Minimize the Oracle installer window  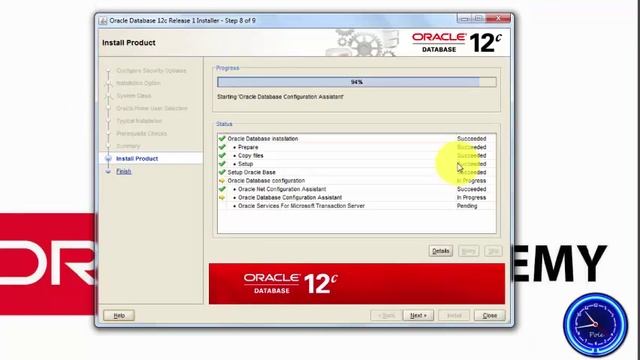click(464, 18)
